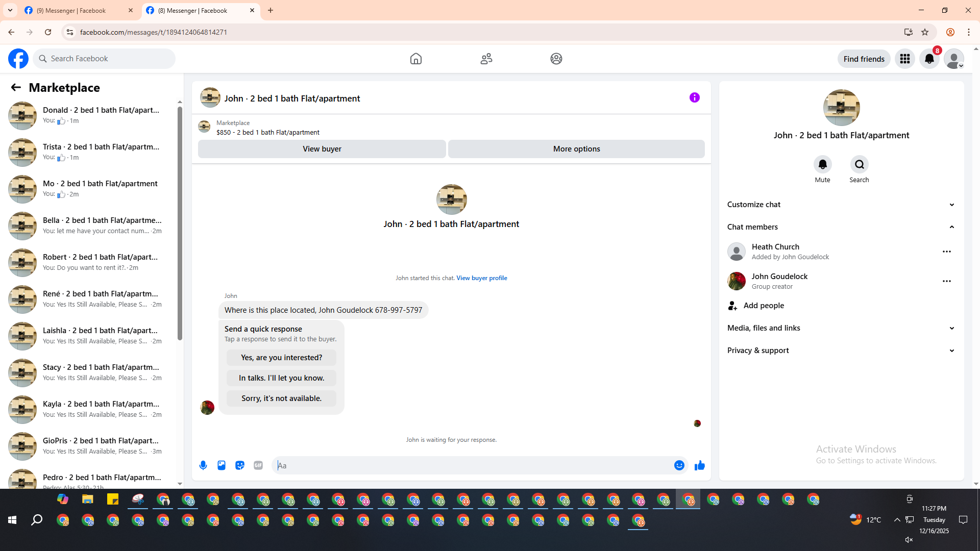Expand Privacy & support section

[841, 350]
